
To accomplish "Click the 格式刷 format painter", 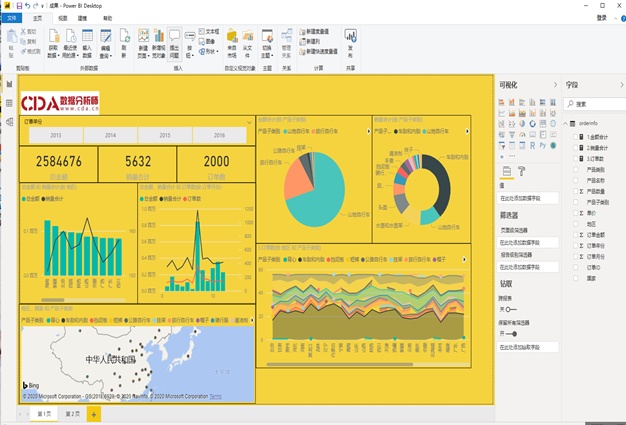I will click(x=30, y=51).
